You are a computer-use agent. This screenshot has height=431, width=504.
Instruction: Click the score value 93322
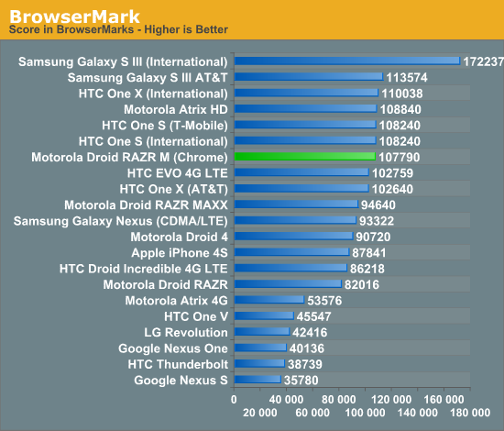[x=377, y=221]
